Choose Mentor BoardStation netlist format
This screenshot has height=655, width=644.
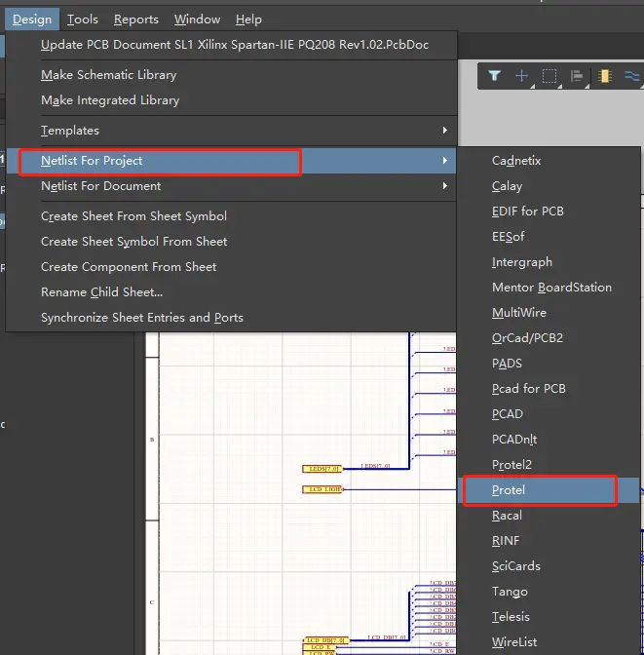pos(549,288)
